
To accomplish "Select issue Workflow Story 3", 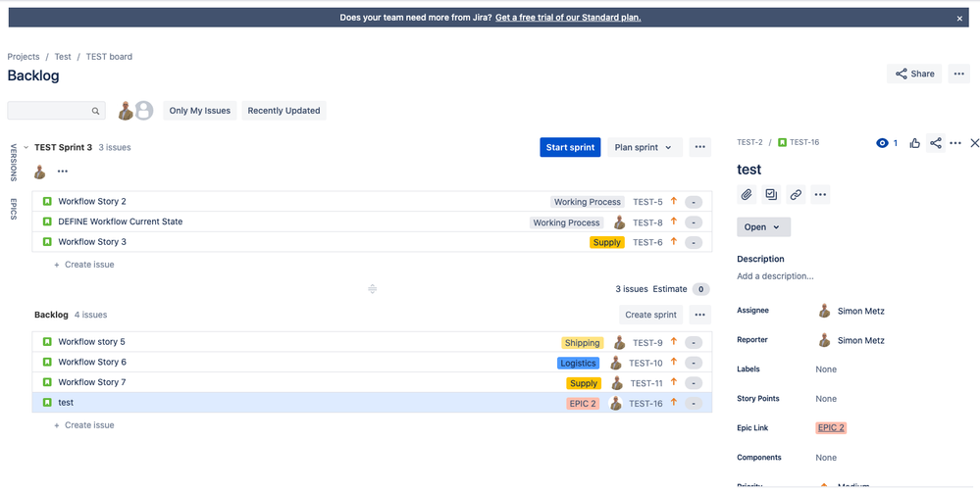I will click(x=372, y=242).
